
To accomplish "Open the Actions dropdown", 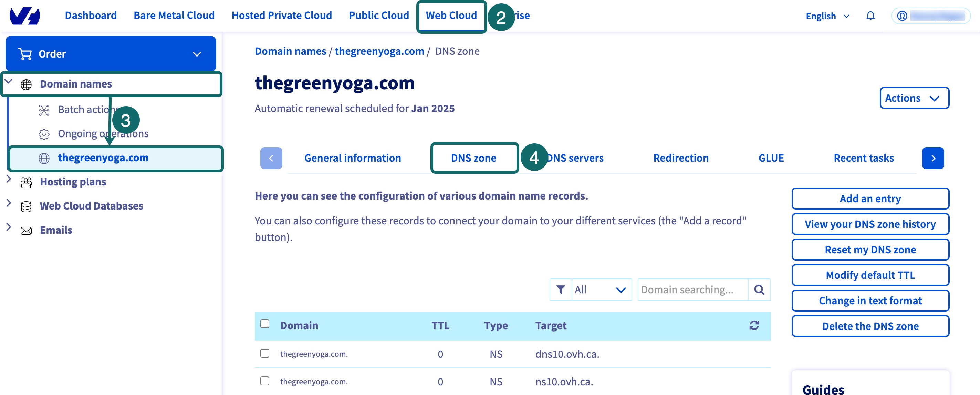I will coord(914,98).
